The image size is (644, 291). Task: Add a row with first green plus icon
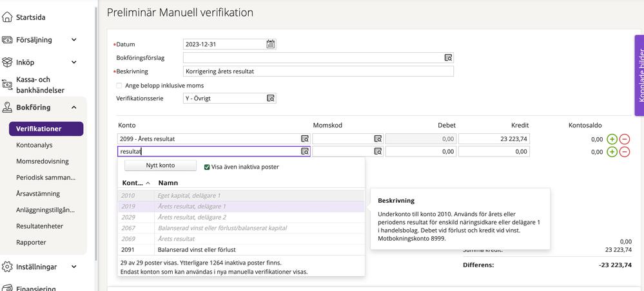pyautogui.click(x=612, y=139)
